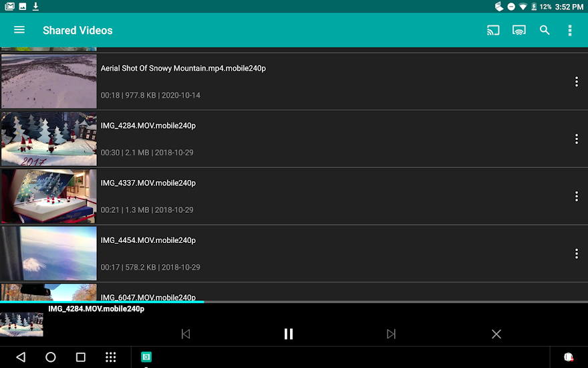Open options menu for IMG_4284.MOV
The height and width of the screenshot is (368, 588).
click(x=576, y=139)
